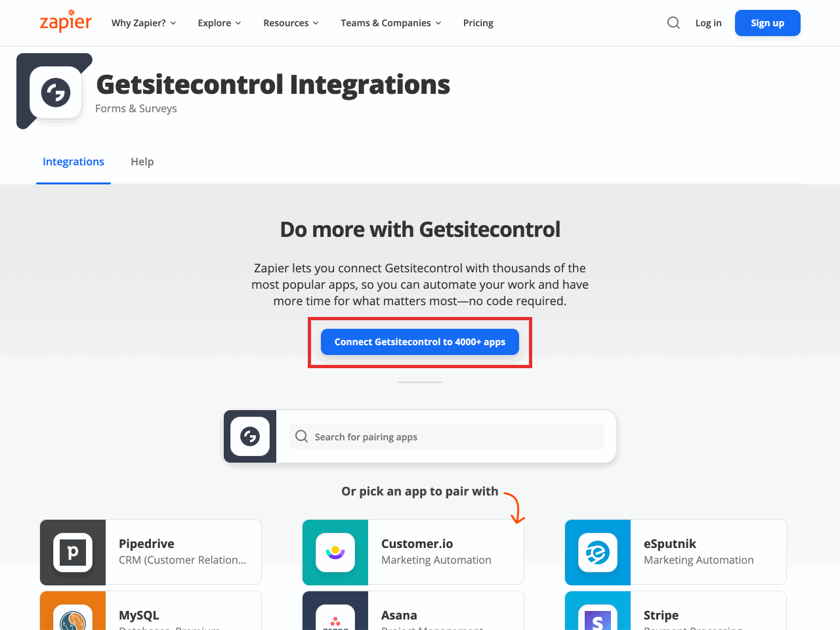Expand the Explore dropdown
840x630 pixels.
pyautogui.click(x=219, y=23)
